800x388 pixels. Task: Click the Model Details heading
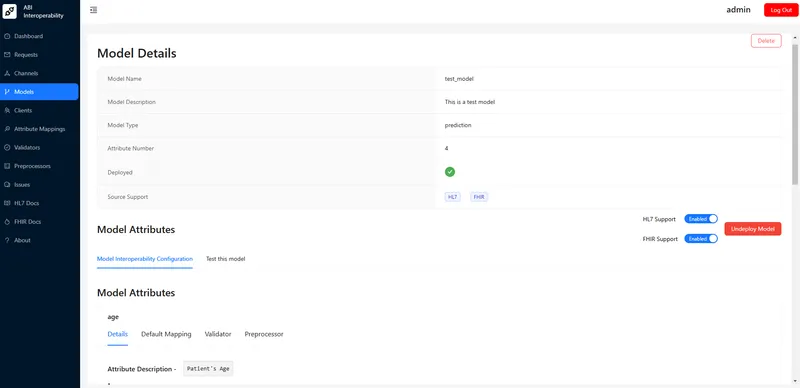[137, 53]
